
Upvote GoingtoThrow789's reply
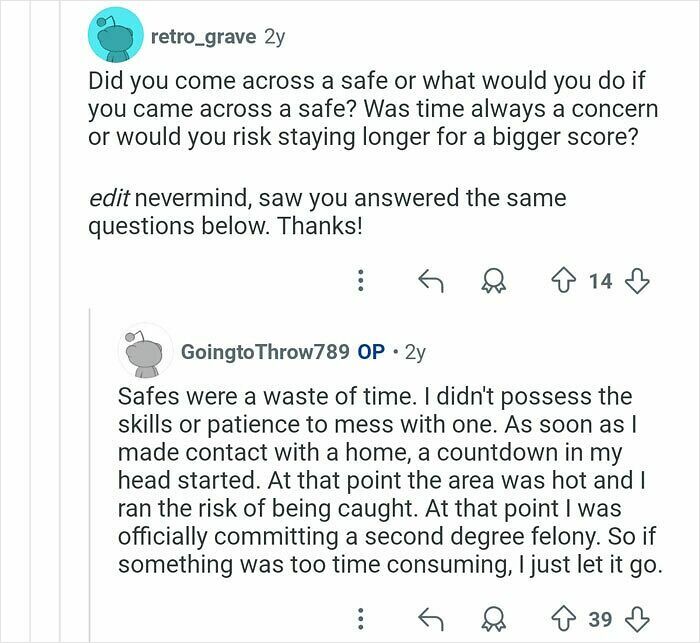coord(565,619)
